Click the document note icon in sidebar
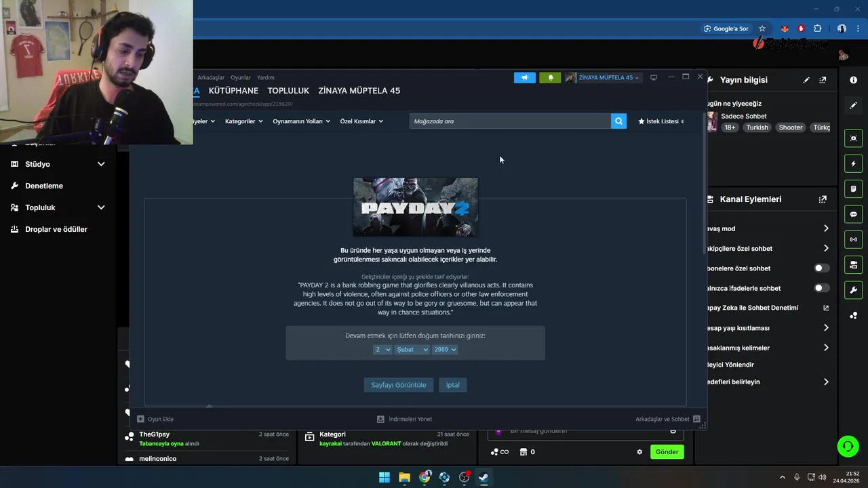 point(853,188)
